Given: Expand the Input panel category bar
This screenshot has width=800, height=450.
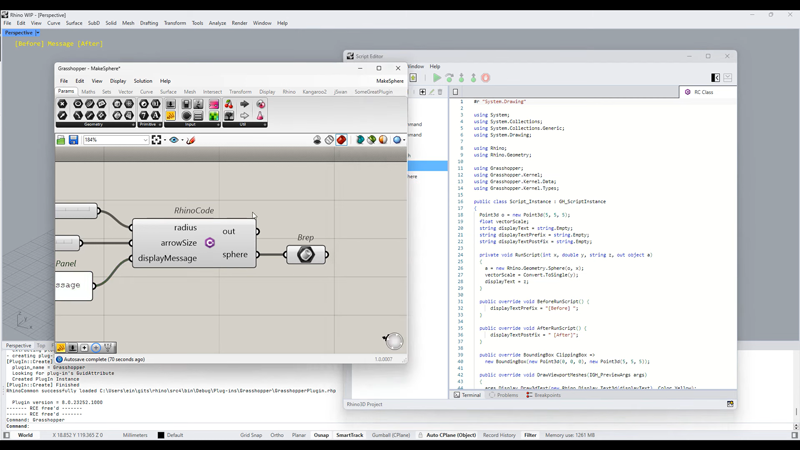Looking at the screenshot, I should click(192, 124).
